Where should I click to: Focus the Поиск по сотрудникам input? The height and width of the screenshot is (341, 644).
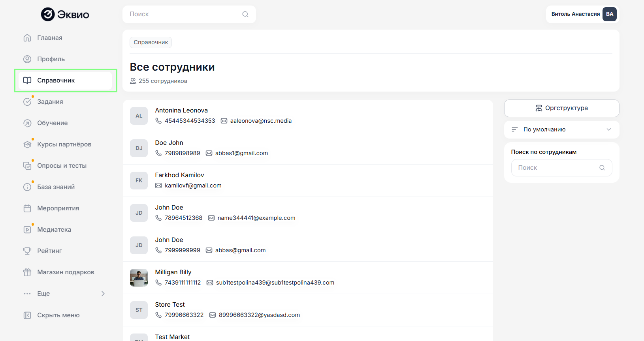[561, 168]
